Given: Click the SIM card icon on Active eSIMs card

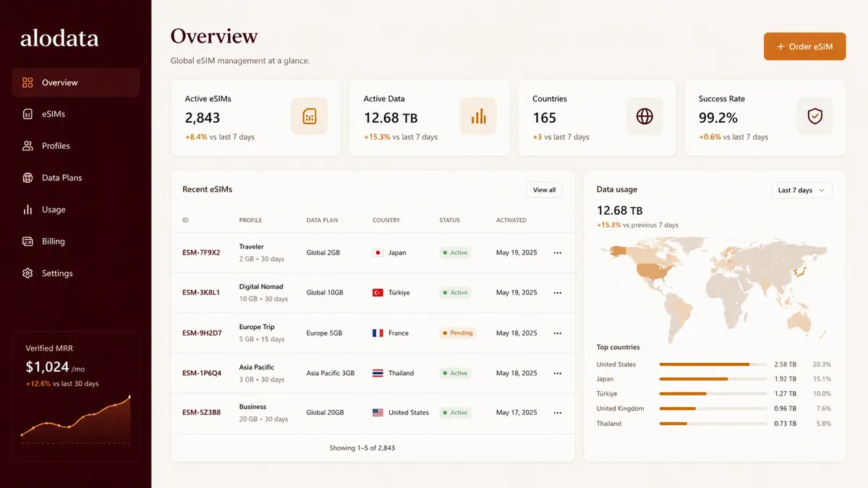Looking at the screenshot, I should (309, 116).
